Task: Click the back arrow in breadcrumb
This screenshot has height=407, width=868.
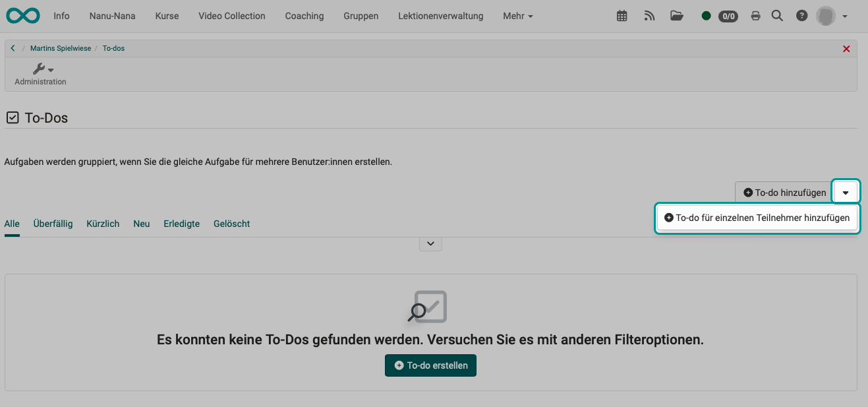Action: coord(13,48)
